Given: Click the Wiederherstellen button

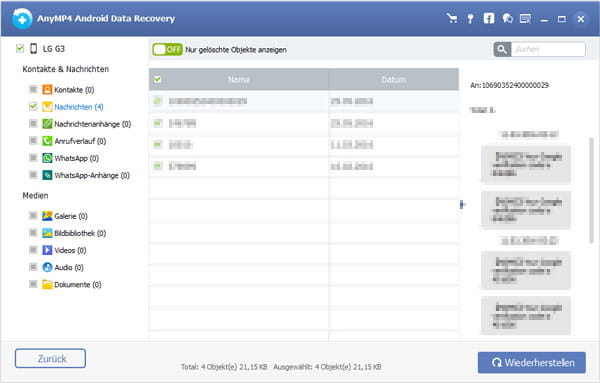Looking at the screenshot, I should tap(532, 362).
